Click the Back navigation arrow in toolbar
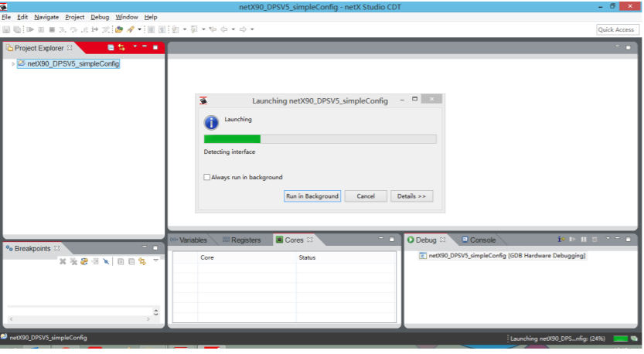The width and height of the screenshot is (644, 354). pos(224,29)
